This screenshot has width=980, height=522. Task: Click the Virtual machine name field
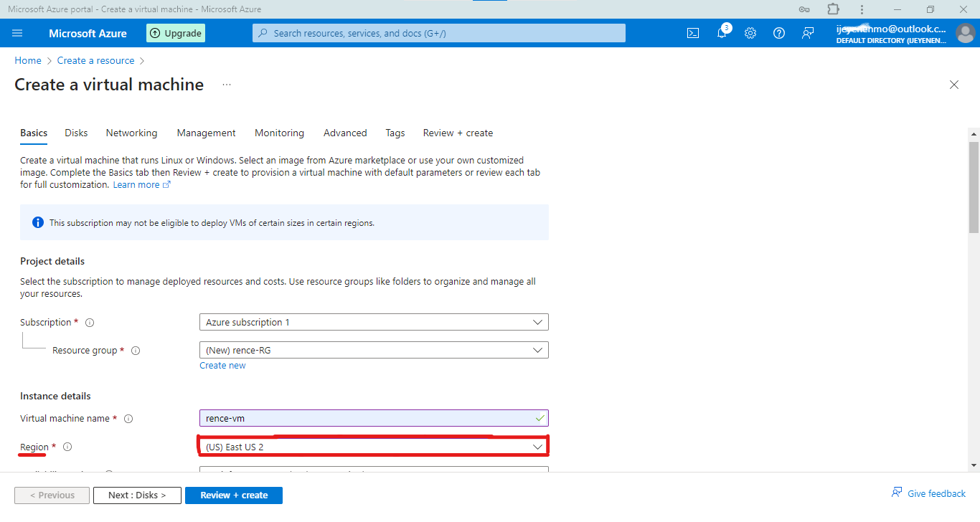point(374,419)
